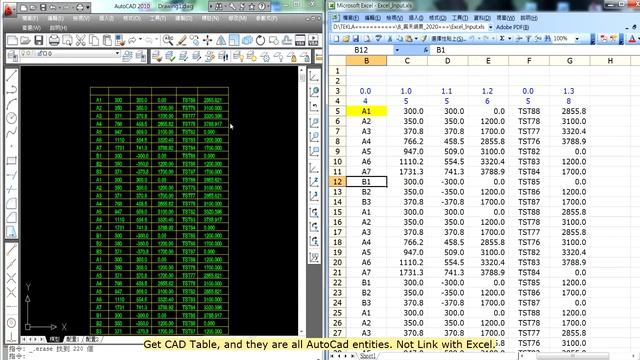Select the Arc tool in AutoCAD draw toolbar
The image size is (640, 360).
(x=11, y=104)
